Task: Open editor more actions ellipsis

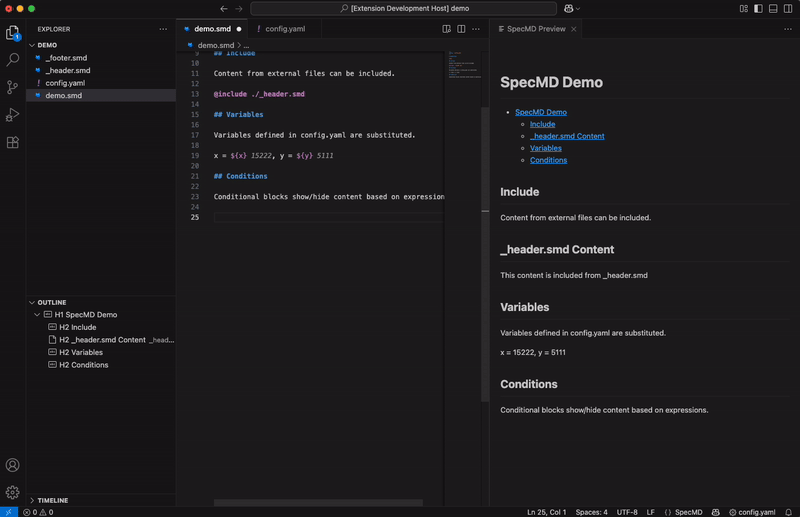Action: pyautogui.click(x=476, y=29)
